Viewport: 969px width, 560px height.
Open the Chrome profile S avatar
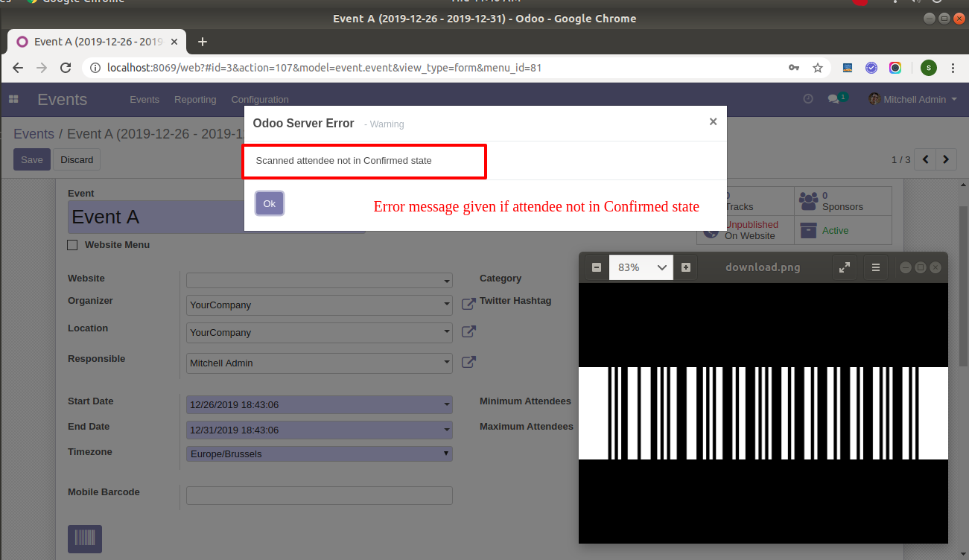click(929, 68)
